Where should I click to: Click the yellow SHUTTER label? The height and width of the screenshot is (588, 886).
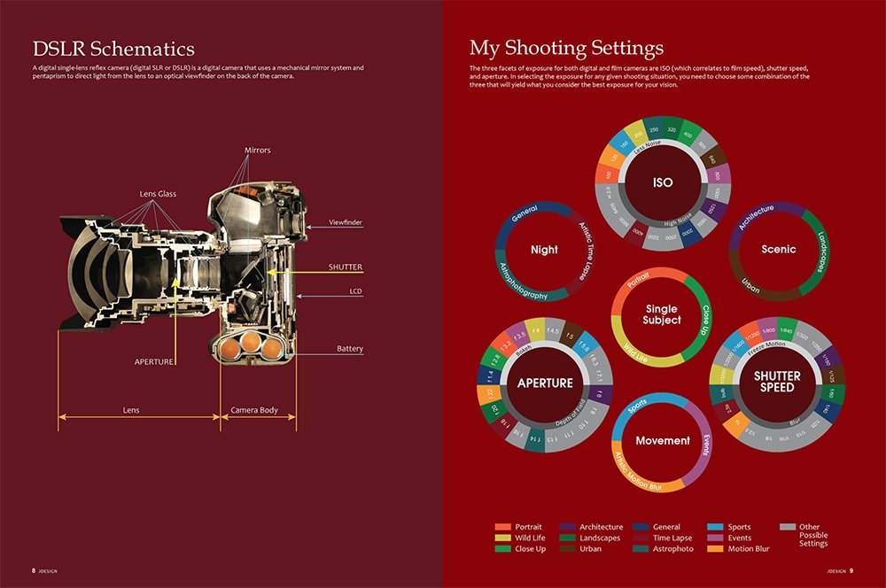click(346, 267)
